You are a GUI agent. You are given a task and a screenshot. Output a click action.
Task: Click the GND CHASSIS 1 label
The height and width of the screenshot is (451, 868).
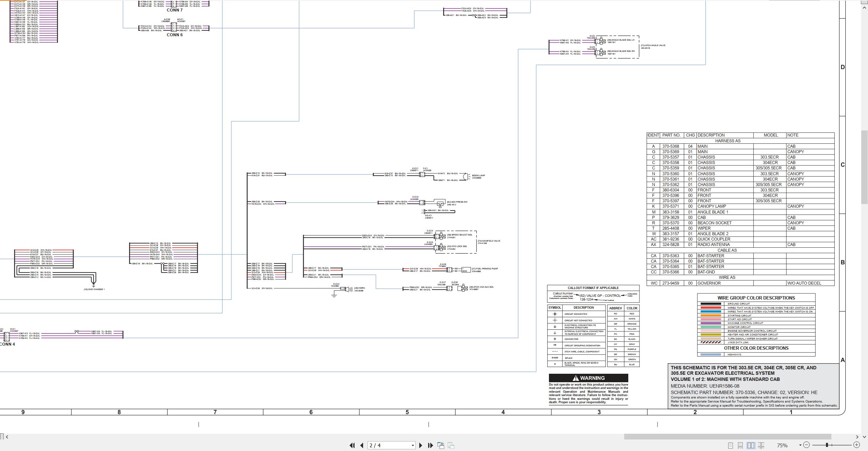click(94, 289)
